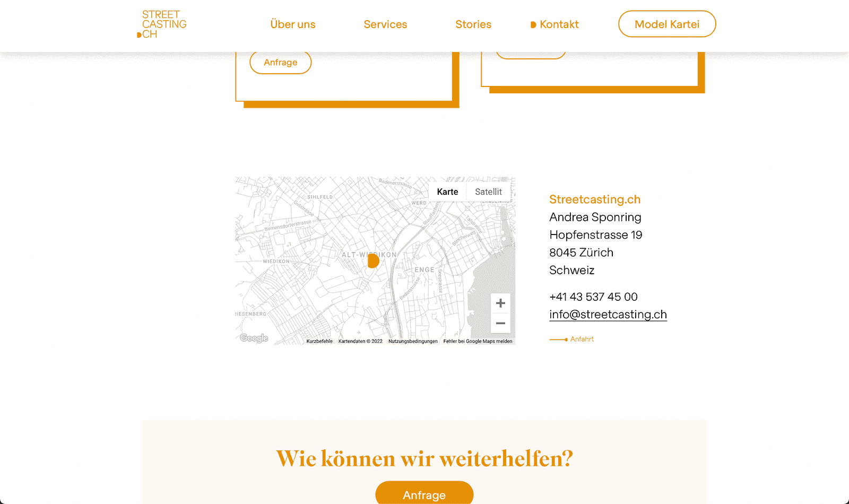Open map Nutzungsbedingungen terms

tap(413, 341)
